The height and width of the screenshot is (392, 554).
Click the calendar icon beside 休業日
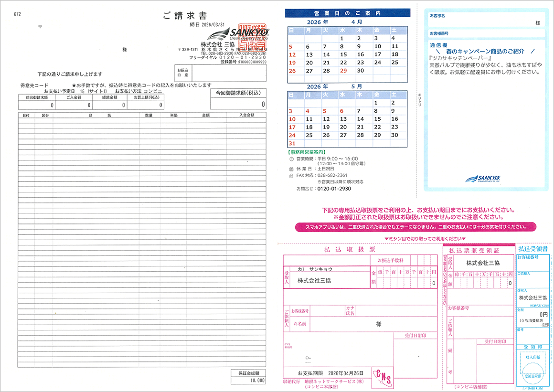coord(291,169)
